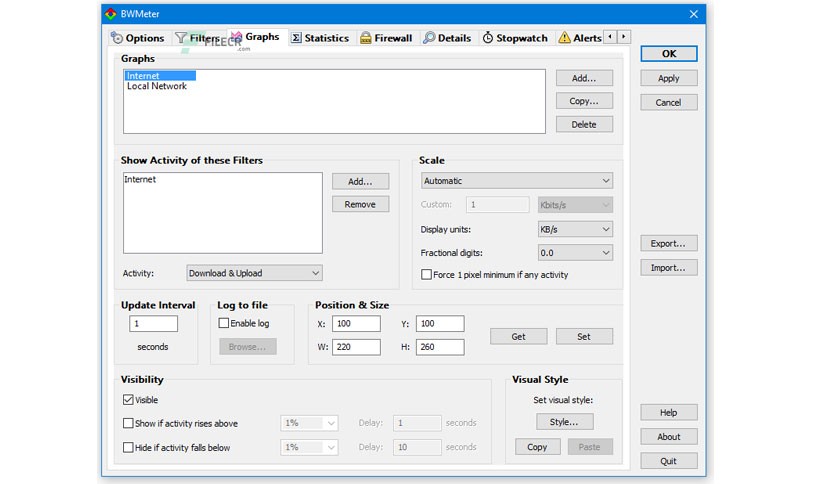The height and width of the screenshot is (484, 836).
Task: Switch to the Statistics tab
Action: pos(320,38)
